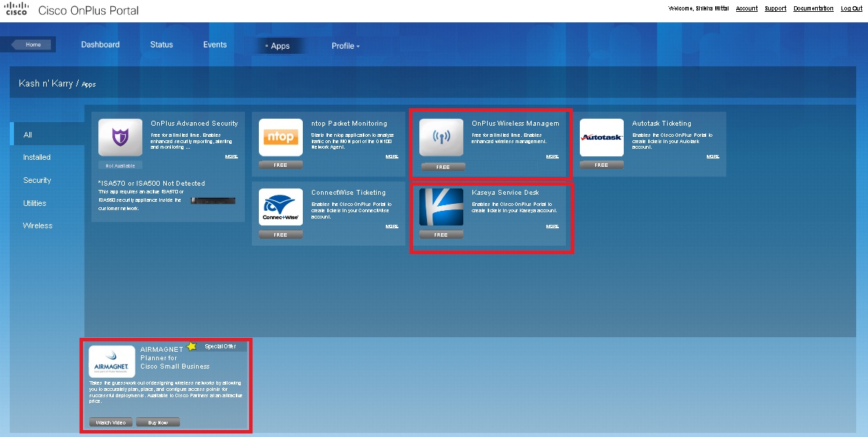Open MORE link for OnPlus Wireless Management
The width and height of the screenshot is (868, 437).
tap(553, 156)
